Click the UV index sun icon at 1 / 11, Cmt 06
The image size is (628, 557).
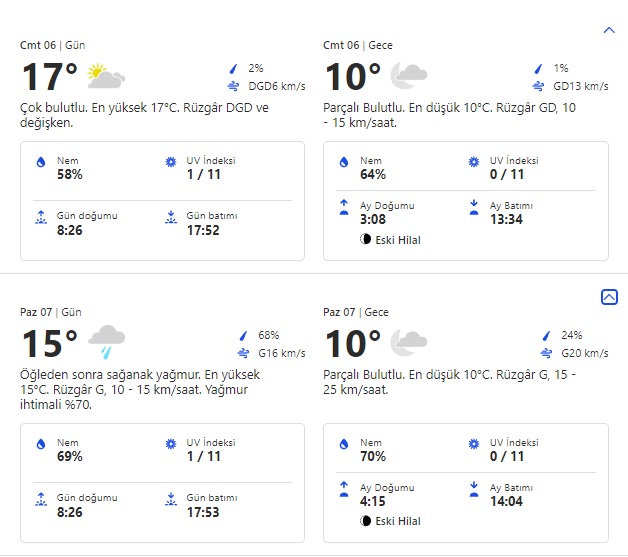(x=170, y=163)
